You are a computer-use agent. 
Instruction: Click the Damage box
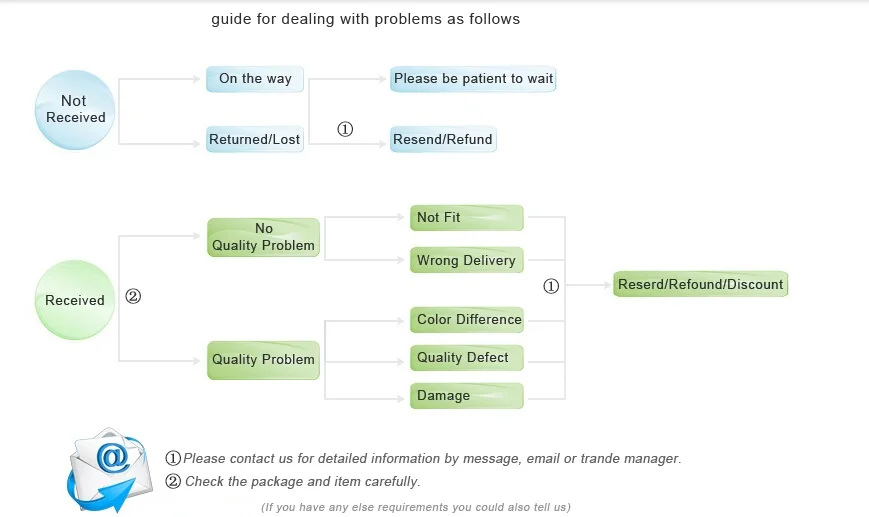[x=467, y=396]
